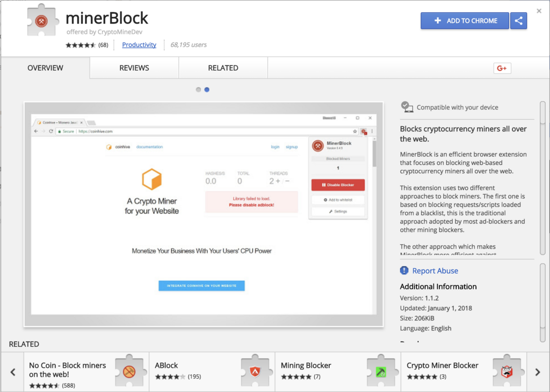The width and height of the screenshot is (550, 392).
Task: Switch to the Related tab
Action: pyautogui.click(x=223, y=68)
